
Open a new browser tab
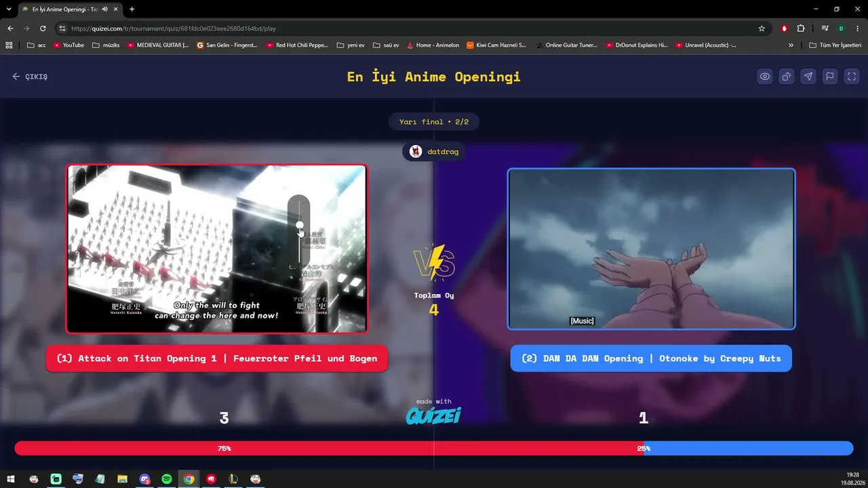click(132, 9)
